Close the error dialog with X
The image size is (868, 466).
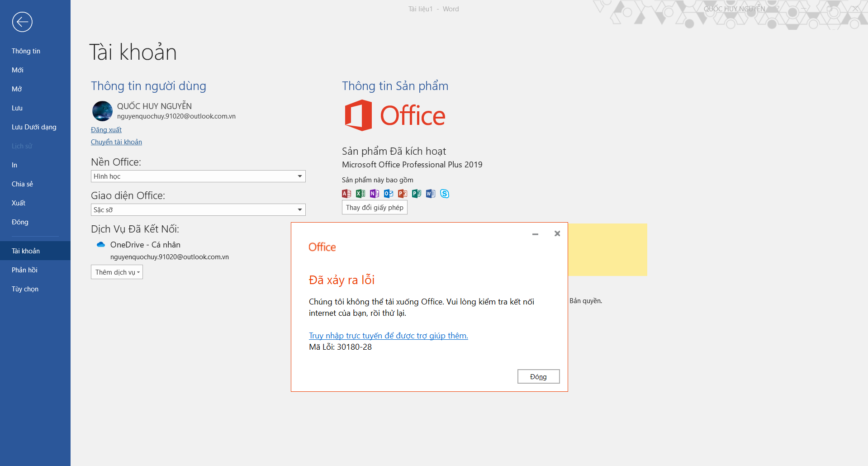557,233
